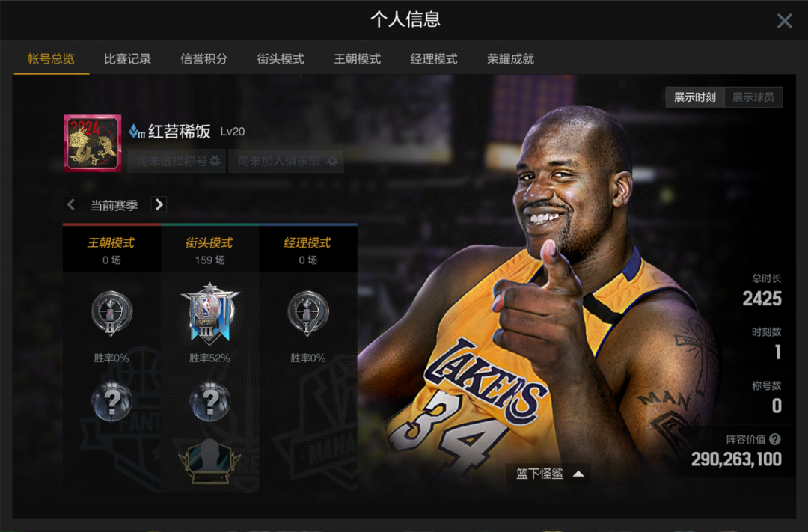Image resolution: width=808 pixels, height=532 pixels.
Task: Click the Lv20 level label
Action: coord(233,132)
